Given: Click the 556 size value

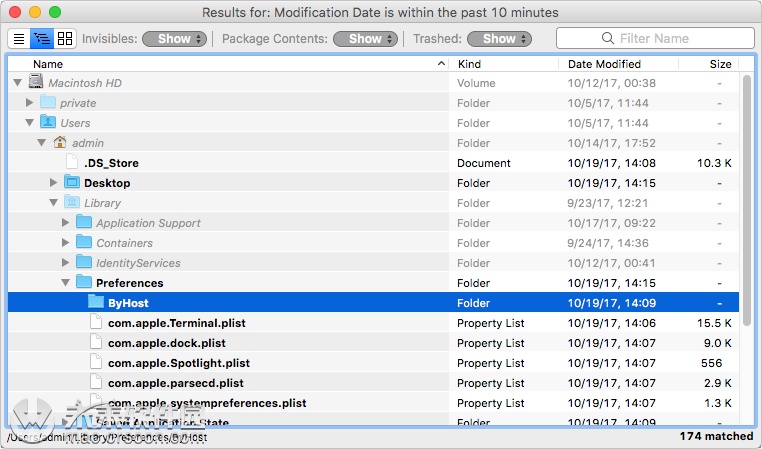Looking at the screenshot, I should coord(711,363).
